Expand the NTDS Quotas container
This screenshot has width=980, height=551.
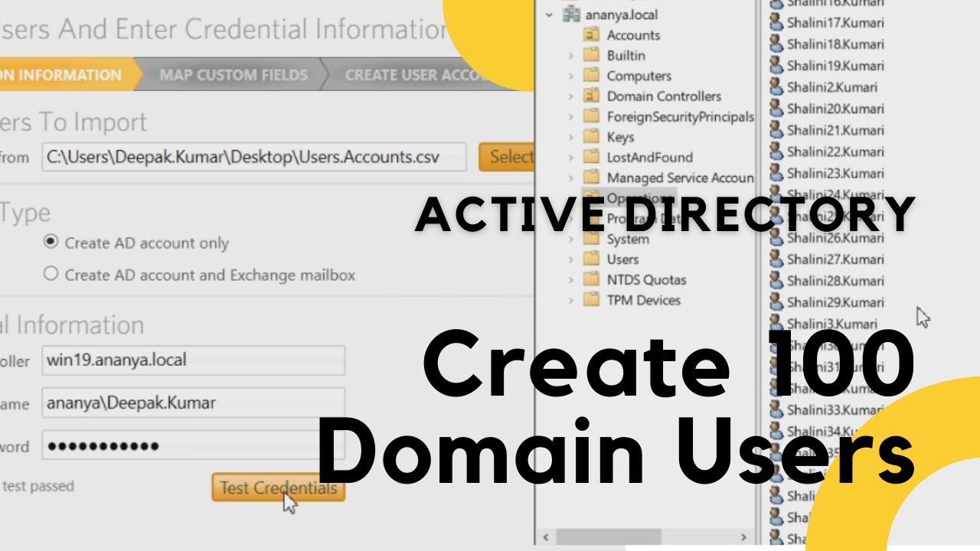pyautogui.click(x=570, y=280)
